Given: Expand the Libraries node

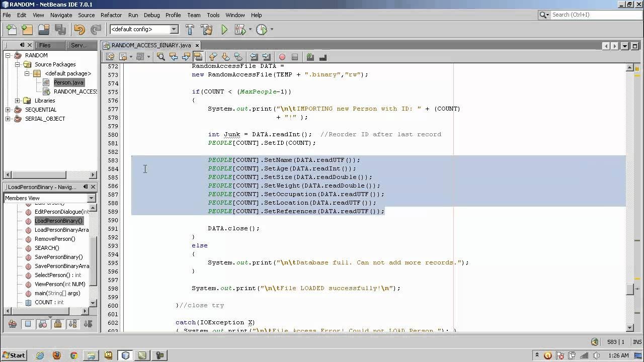Looking at the screenshot, I should (x=17, y=101).
